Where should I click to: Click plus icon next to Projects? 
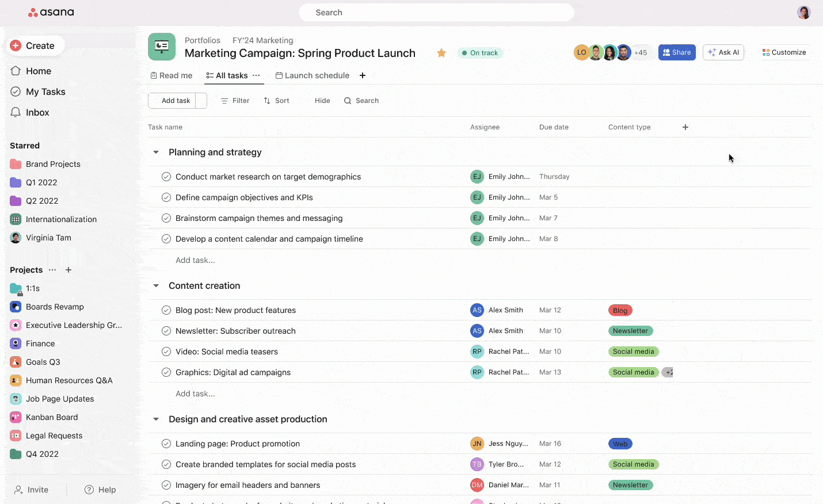click(x=68, y=270)
